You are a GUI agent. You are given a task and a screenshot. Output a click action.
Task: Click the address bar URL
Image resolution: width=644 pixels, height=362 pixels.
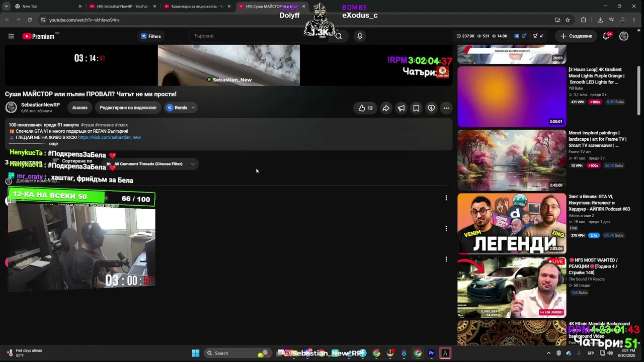(84, 20)
